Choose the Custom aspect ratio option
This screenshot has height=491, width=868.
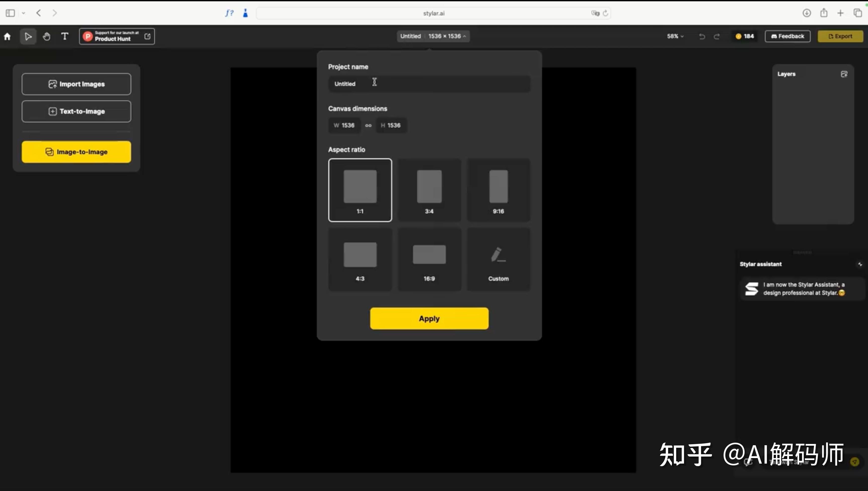click(x=498, y=258)
